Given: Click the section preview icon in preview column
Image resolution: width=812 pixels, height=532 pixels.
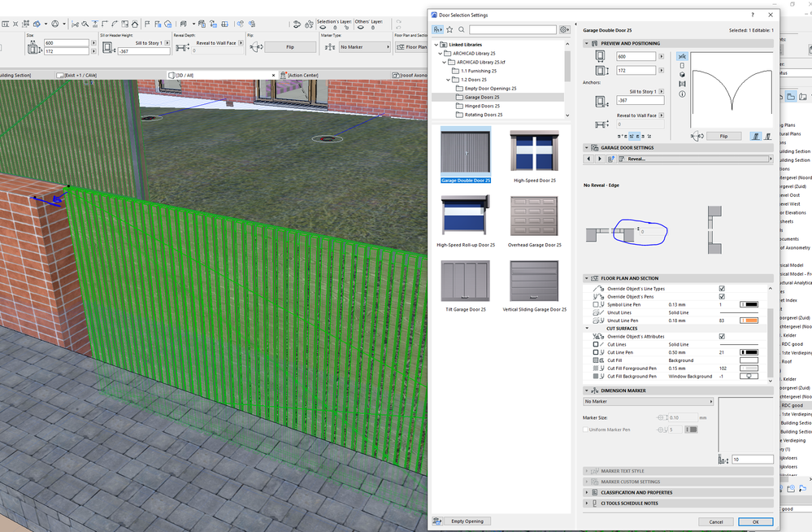Looking at the screenshot, I should [682, 84].
